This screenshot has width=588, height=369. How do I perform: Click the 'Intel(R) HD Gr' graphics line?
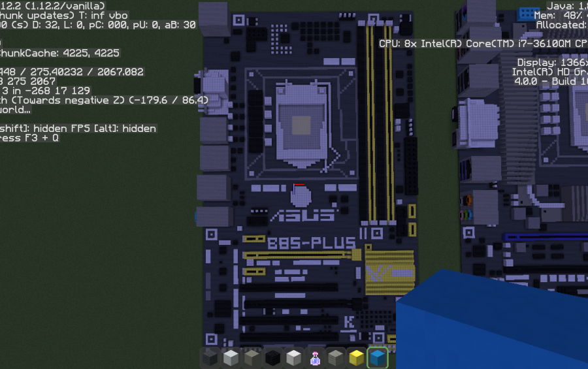click(549, 72)
